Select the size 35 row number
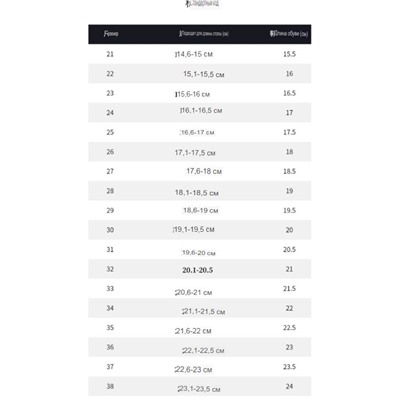 [110, 328]
